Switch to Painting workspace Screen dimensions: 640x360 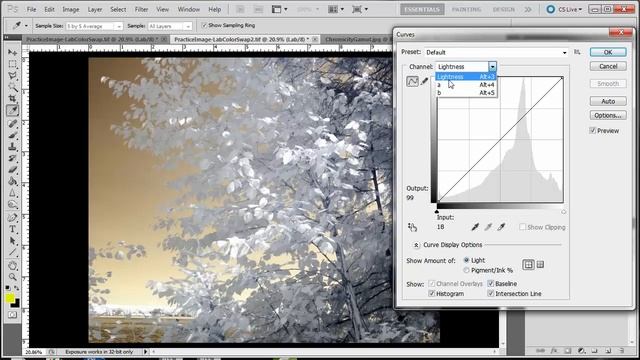click(466, 9)
